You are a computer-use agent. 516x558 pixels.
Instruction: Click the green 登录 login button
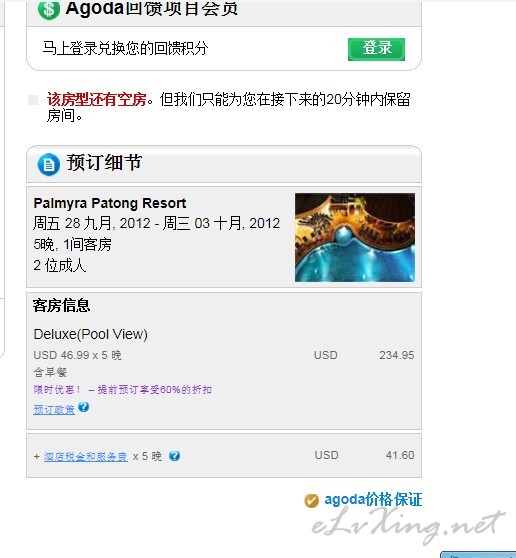(376, 49)
